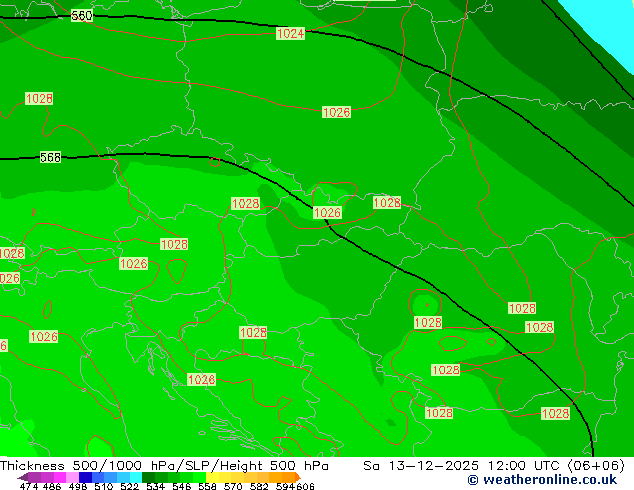Click the legend value 510
634x490 pixels.
pos(104,486)
